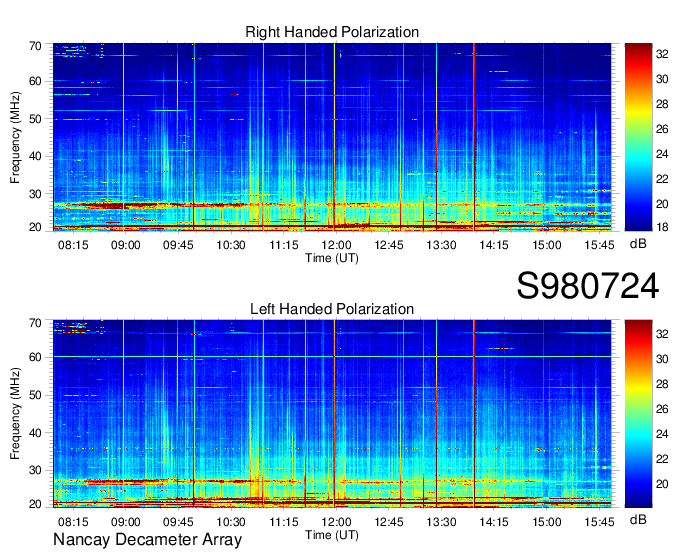
Task: Click the 24 dB label on the top color bar
Action: [x=662, y=154]
